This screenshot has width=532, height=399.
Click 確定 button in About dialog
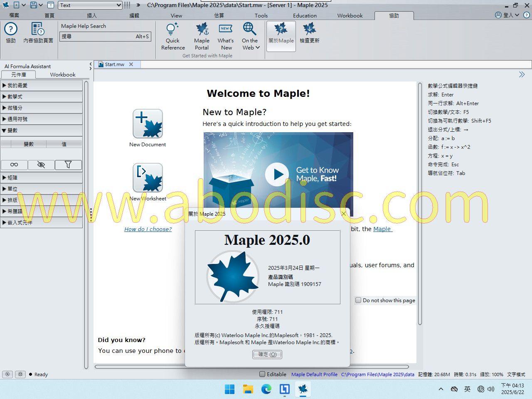(x=267, y=354)
